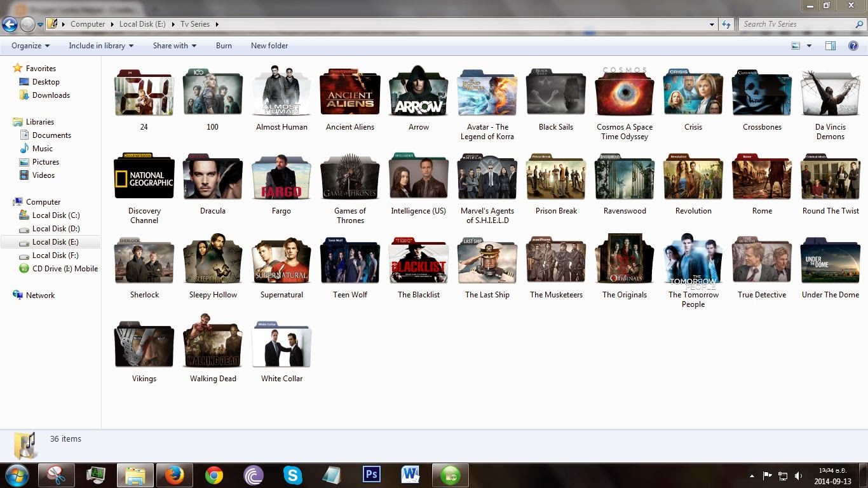Open the Rome folder icon

(x=762, y=177)
